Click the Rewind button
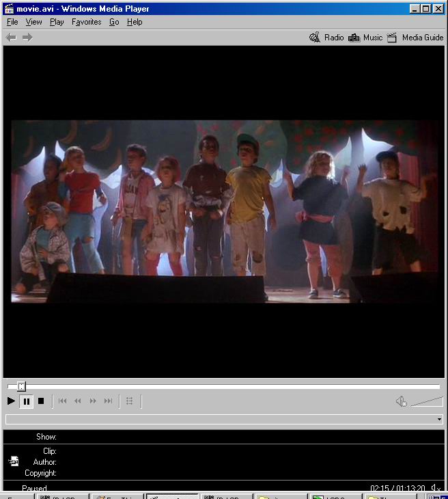This screenshot has width=448, height=499. click(x=78, y=401)
